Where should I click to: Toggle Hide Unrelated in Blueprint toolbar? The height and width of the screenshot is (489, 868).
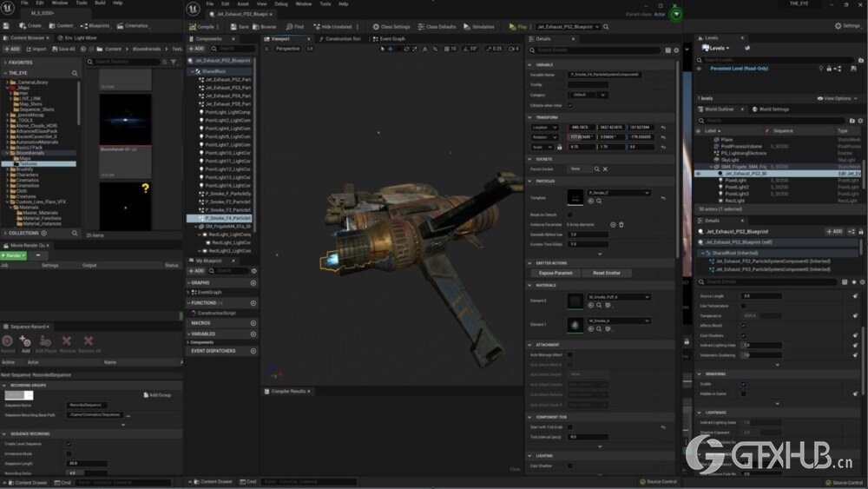332,27
